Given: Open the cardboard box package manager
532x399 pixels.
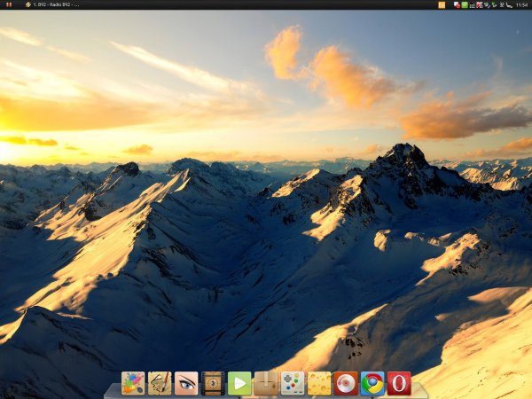Looking at the screenshot, I should coord(266,383).
